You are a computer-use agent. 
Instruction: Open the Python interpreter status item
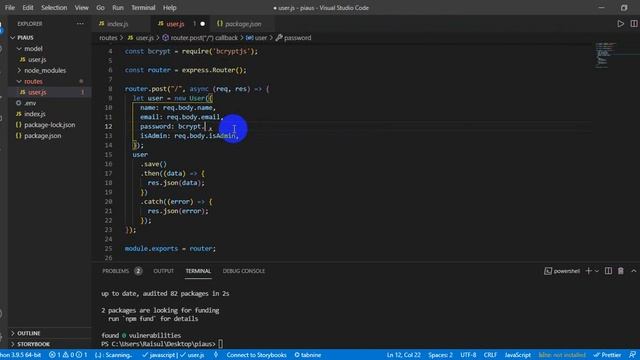coord(21,355)
